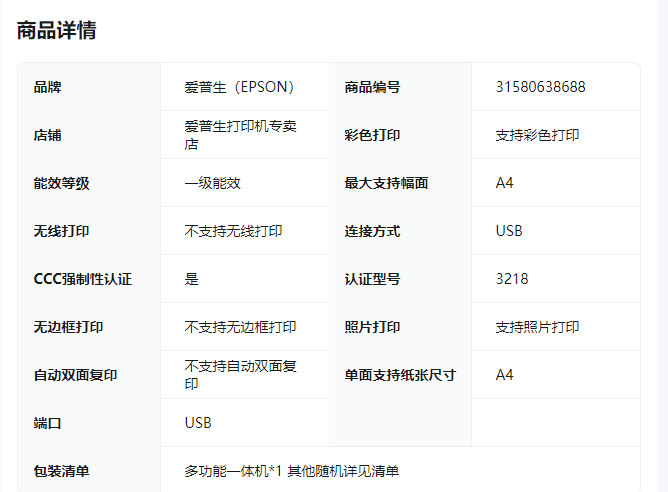
Task: Select the 端口 label
Action: tap(48, 423)
